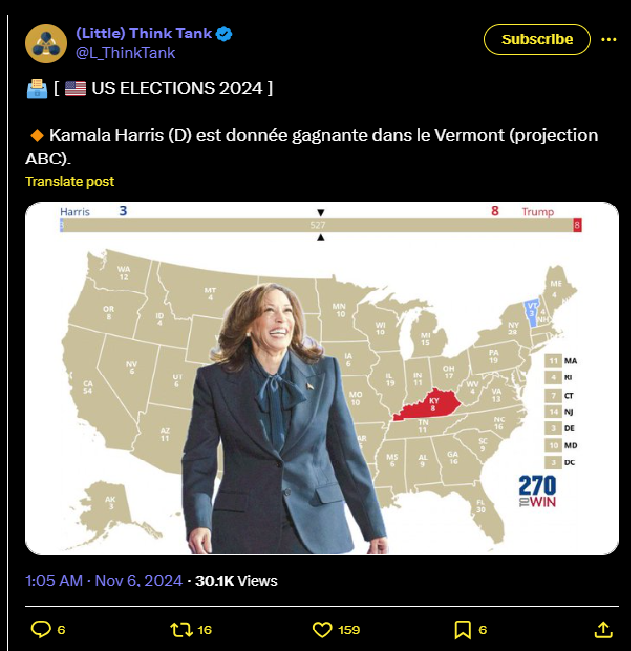This screenshot has width=631, height=651.
Task: Bookmark this post
Action: (463, 629)
